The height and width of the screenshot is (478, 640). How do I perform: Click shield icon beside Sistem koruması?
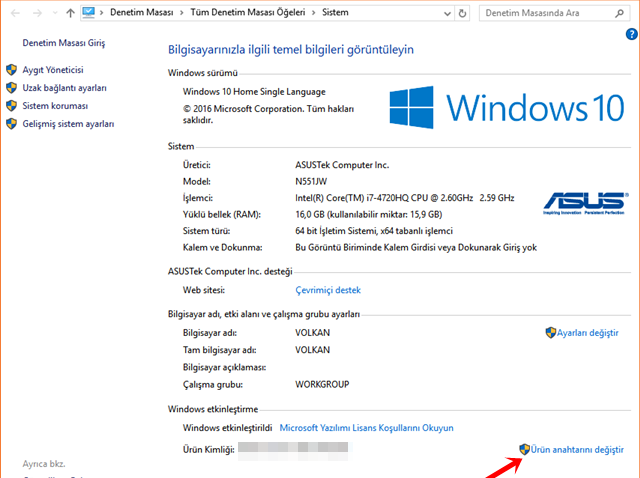pos(11,106)
